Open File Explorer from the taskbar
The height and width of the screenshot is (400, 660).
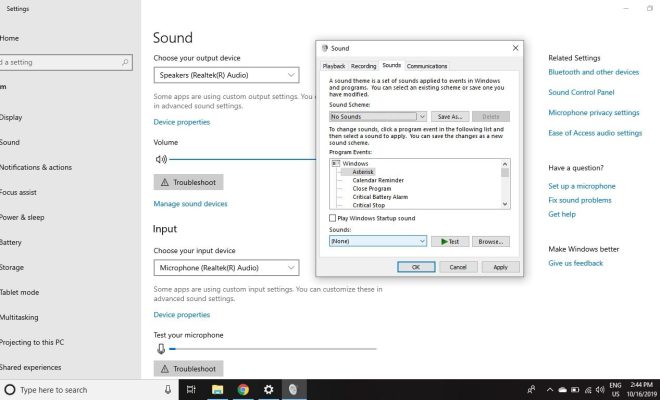tap(217, 389)
